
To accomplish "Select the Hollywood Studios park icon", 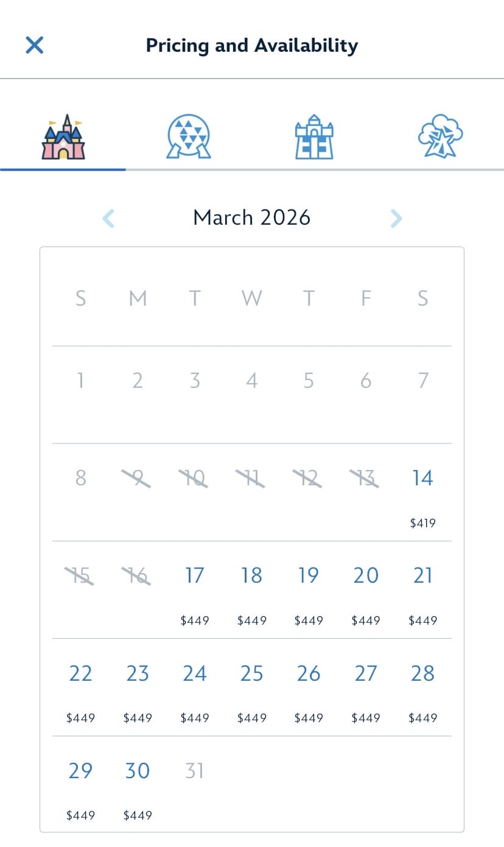I will coord(314,134).
